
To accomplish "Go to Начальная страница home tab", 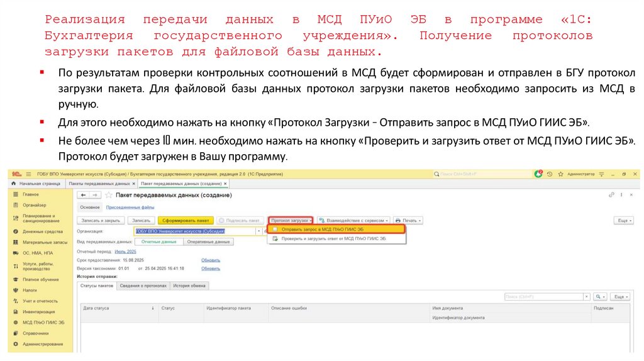I will pos(36,184).
